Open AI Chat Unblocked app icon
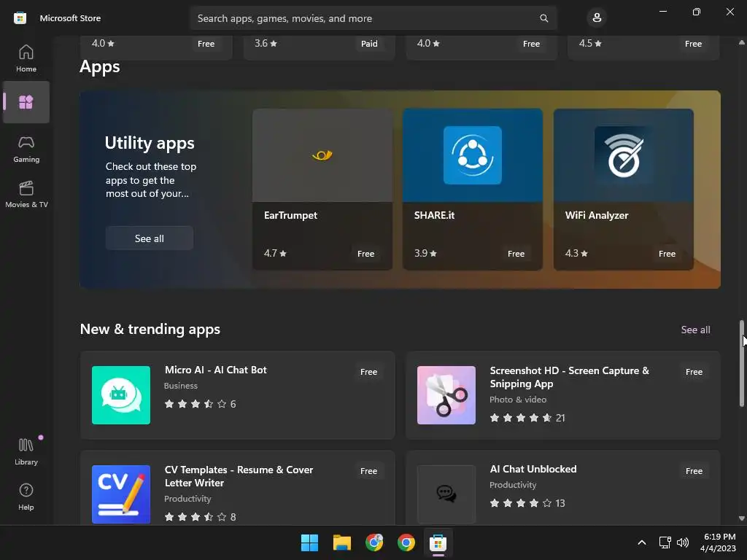Screen dimensions: 747x560 pyautogui.click(x=446, y=494)
